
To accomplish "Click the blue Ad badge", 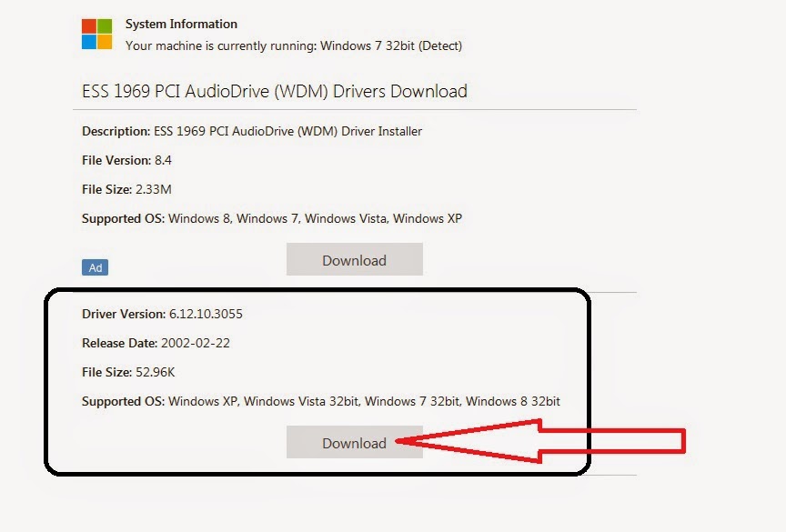I will (96, 267).
